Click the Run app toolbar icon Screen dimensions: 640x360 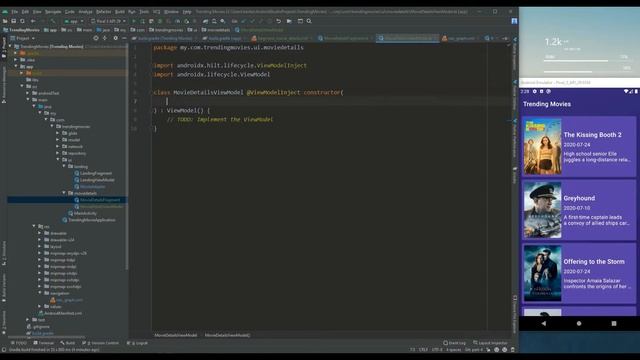[x=133, y=21]
